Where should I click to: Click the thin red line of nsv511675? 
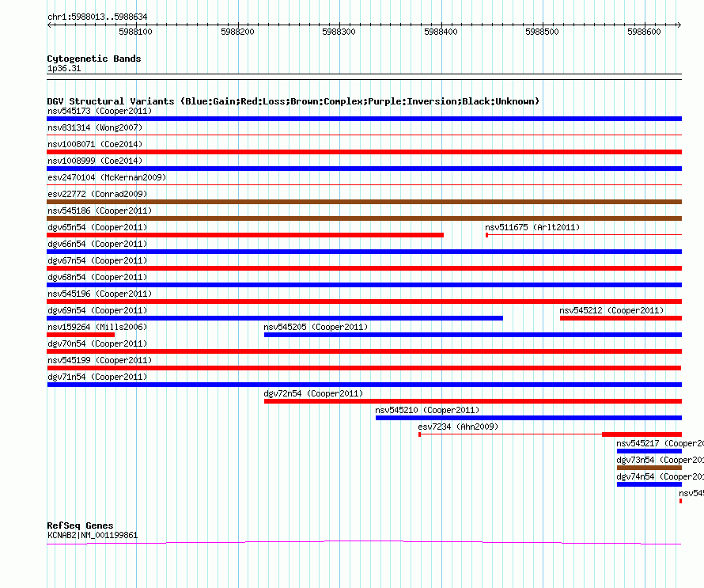(585, 234)
